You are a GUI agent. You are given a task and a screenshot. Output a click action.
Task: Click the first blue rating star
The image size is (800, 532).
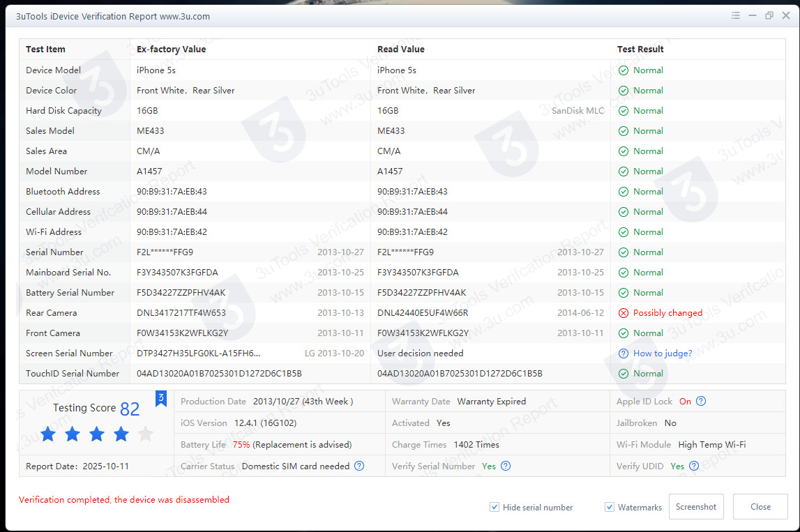point(48,434)
